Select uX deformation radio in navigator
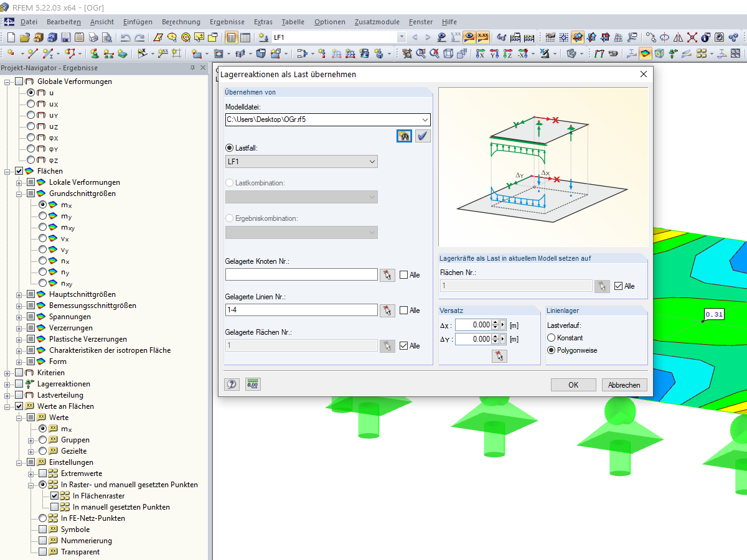747x560 pixels. 31,104
